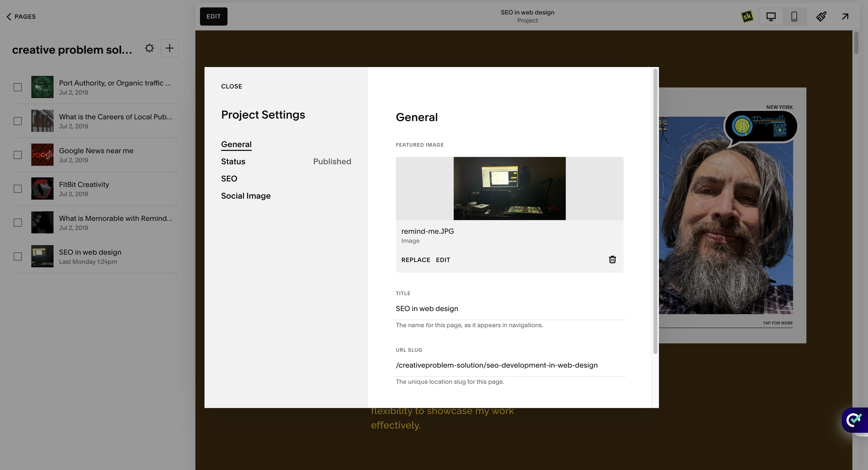Switch to Social Image tab
The image size is (868, 470).
[246, 196]
